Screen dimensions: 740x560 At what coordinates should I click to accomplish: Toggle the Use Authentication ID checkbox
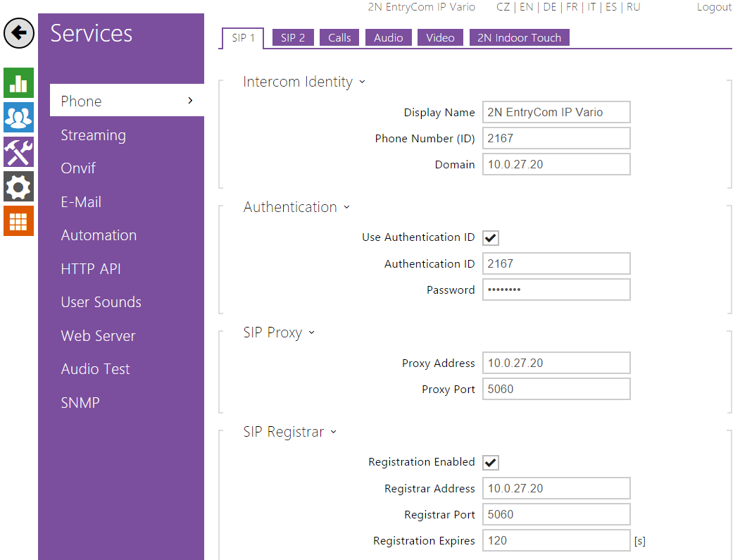tap(491, 238)
